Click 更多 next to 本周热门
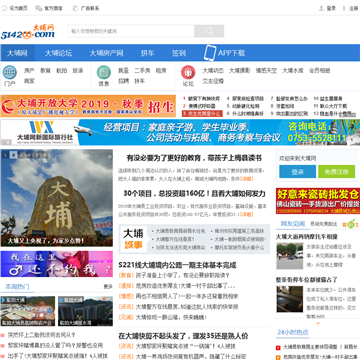 108,286
